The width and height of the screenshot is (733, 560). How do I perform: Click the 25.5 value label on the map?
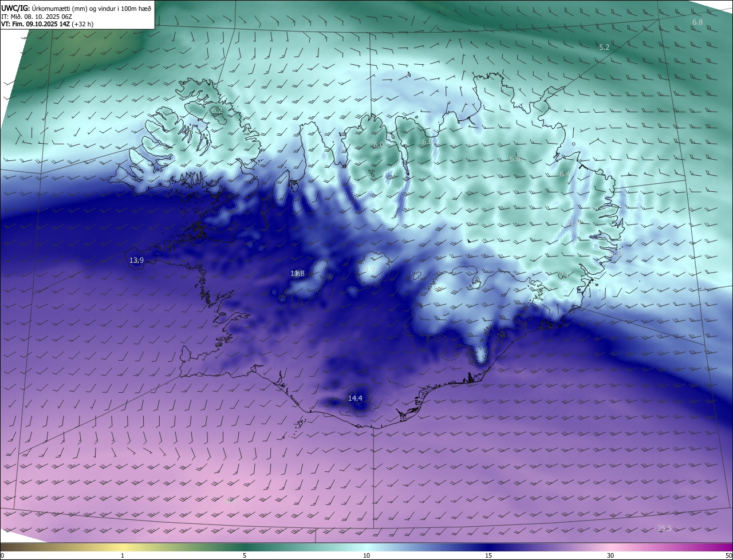pyautogui.click(x=664, y=529)
